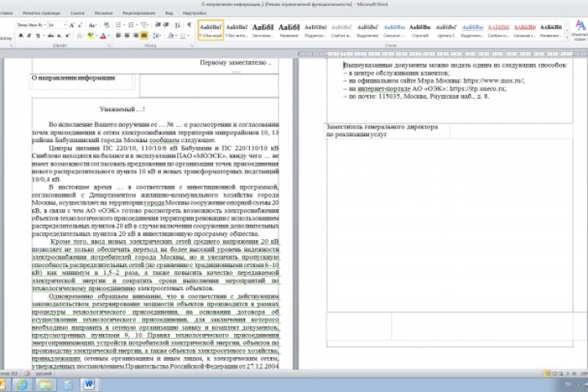Decrease font size with Shrink Font
The height and width of the screenshot is (392, 588).
[x=79, y=25]
